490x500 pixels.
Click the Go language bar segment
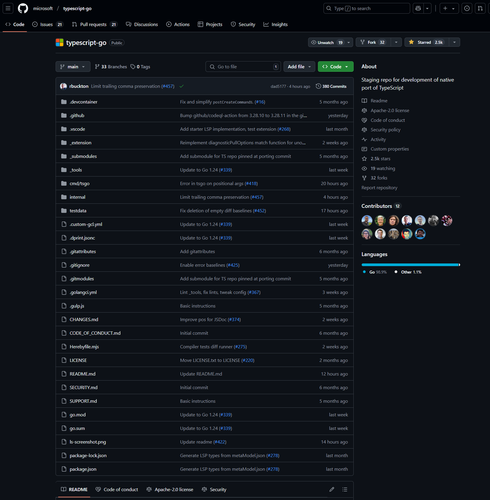tap(410, 265)
